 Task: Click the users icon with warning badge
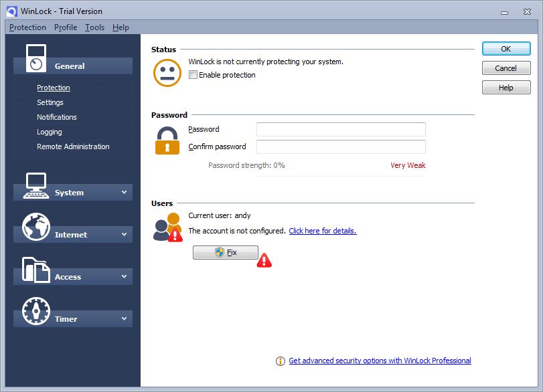[167, 227]
